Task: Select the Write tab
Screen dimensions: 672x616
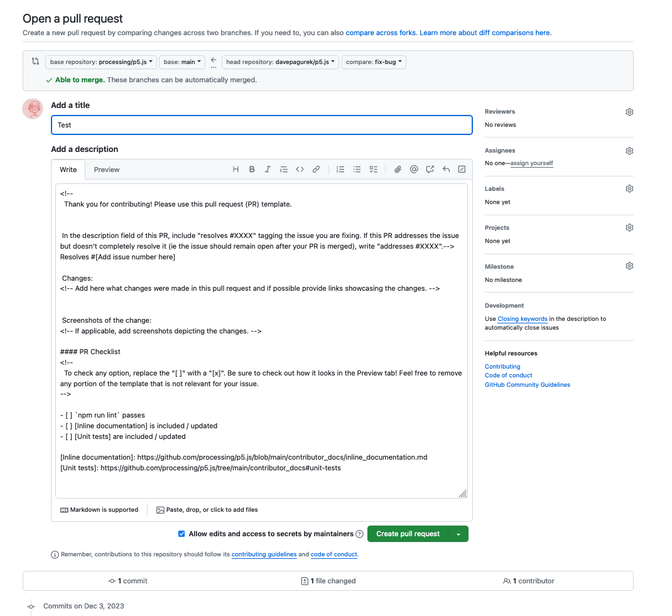Action: 68,170
